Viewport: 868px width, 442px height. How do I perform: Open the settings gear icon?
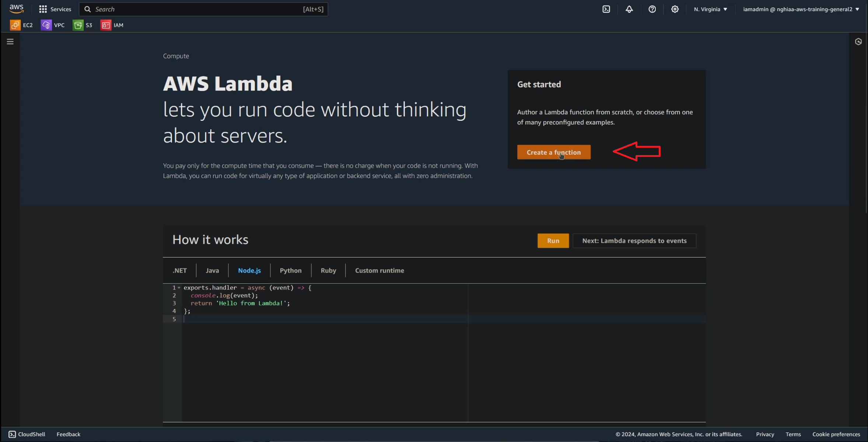tap(675, 9)
